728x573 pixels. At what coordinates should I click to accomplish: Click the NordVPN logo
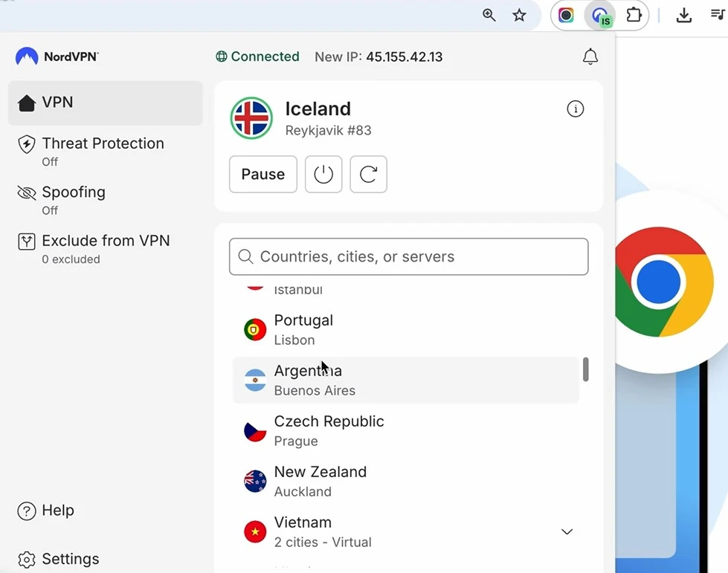57,56
